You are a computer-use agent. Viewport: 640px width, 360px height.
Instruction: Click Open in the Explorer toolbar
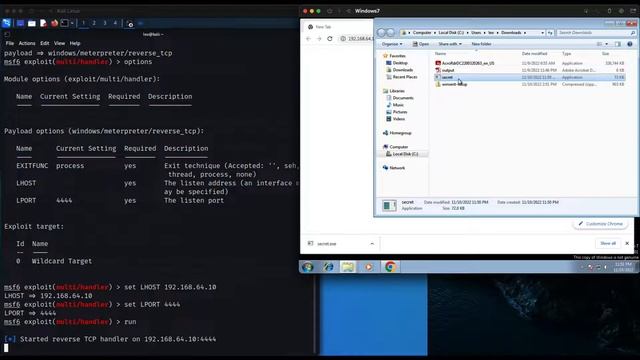(421, 44)
